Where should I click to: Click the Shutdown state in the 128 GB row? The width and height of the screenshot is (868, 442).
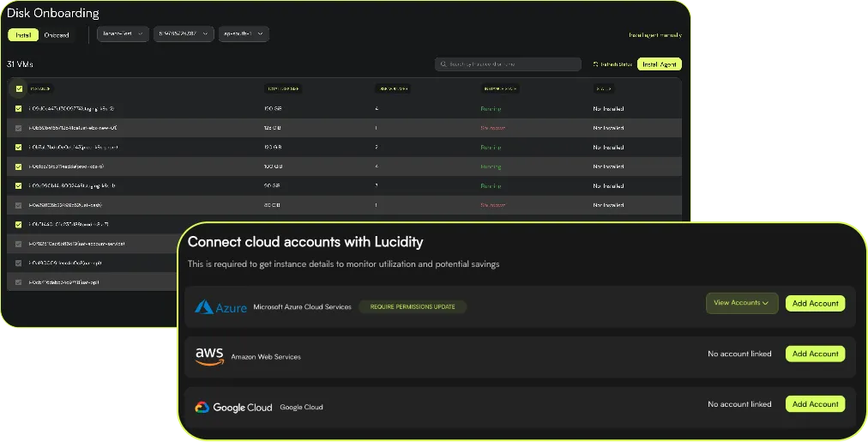point(492,128)
